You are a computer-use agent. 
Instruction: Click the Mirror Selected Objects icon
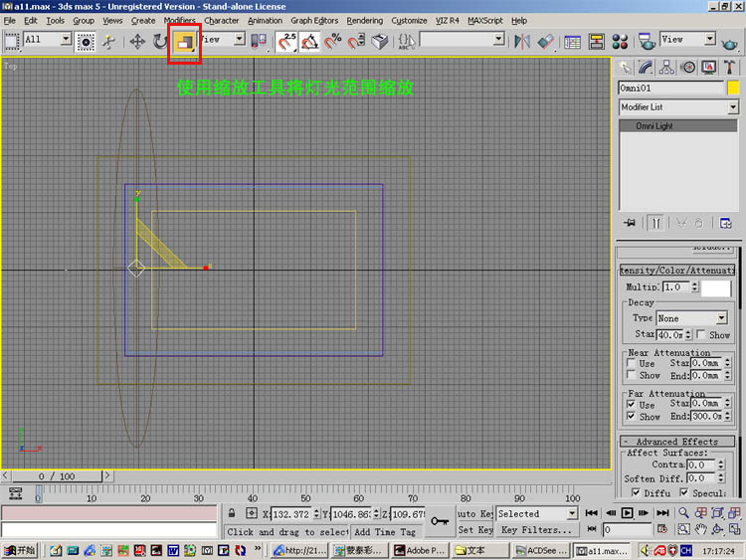point(522,41)
